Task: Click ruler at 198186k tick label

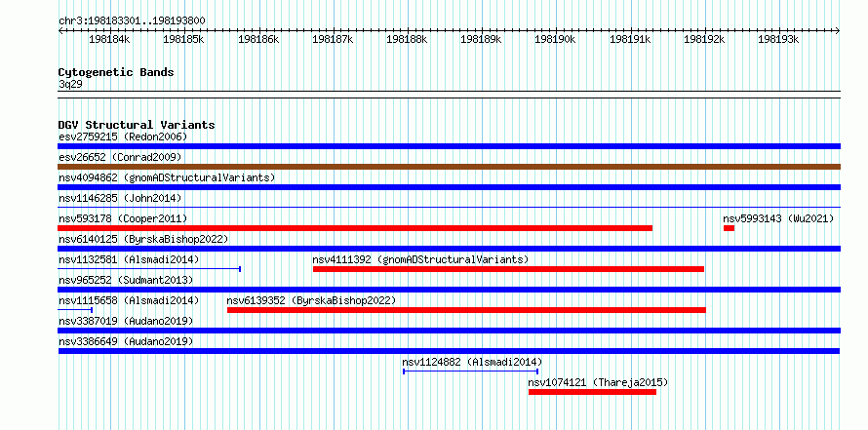Action: pyautogui.click(x=258, y=39)
